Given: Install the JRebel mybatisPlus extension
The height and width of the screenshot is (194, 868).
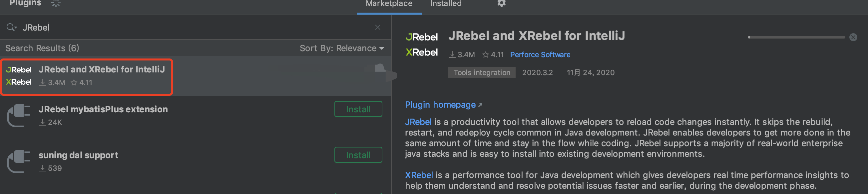Looking at the screenshot, I should point(358,109).
